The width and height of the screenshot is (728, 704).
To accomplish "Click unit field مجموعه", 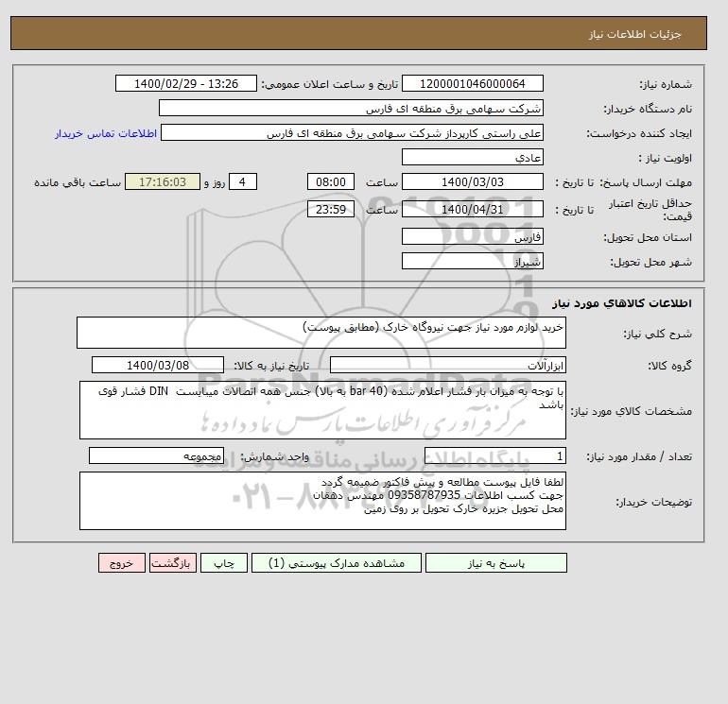I will click(156, 455).
